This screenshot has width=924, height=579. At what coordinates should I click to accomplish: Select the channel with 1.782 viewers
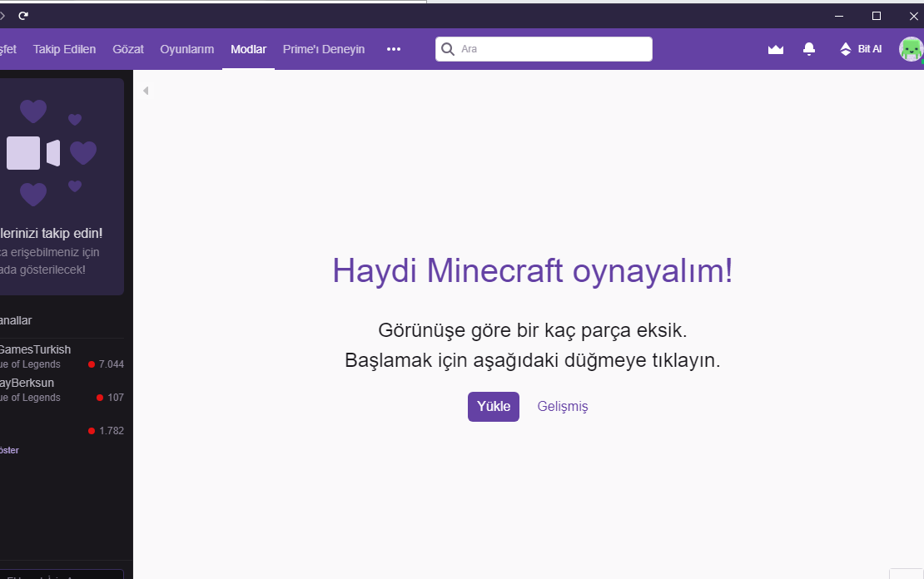62,431
